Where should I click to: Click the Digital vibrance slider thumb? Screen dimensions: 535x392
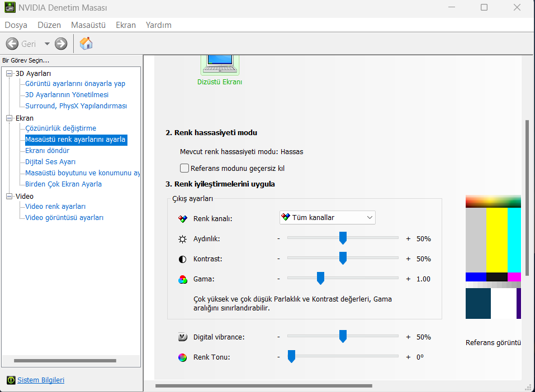(343, 336)
